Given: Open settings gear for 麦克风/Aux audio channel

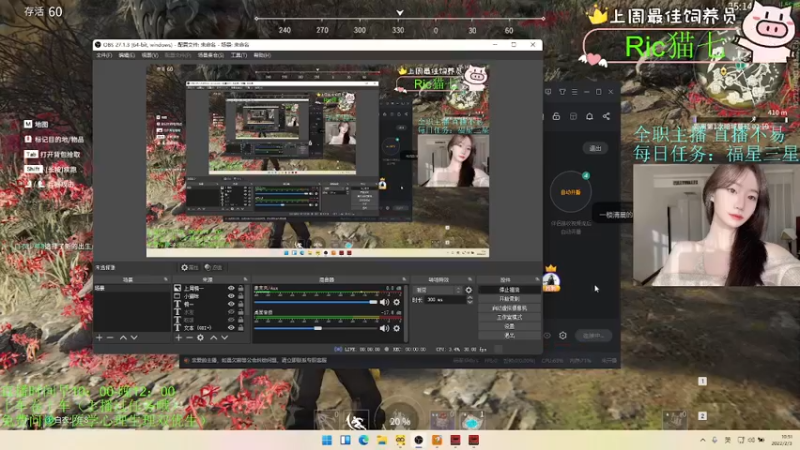Looking at the screenshot, I should (x=396, y=302).
